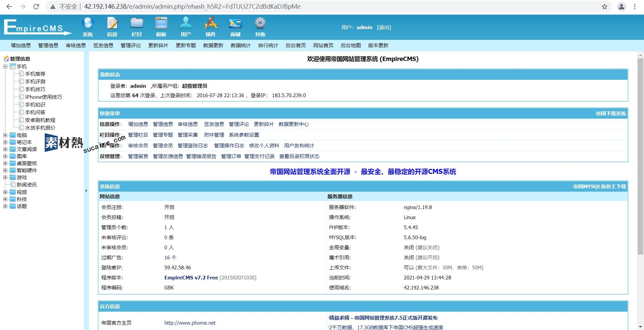The width and height of the screenshot is (644, 330).
Task: Click the browser address bar URL
Action: click(x=192, y=6)
